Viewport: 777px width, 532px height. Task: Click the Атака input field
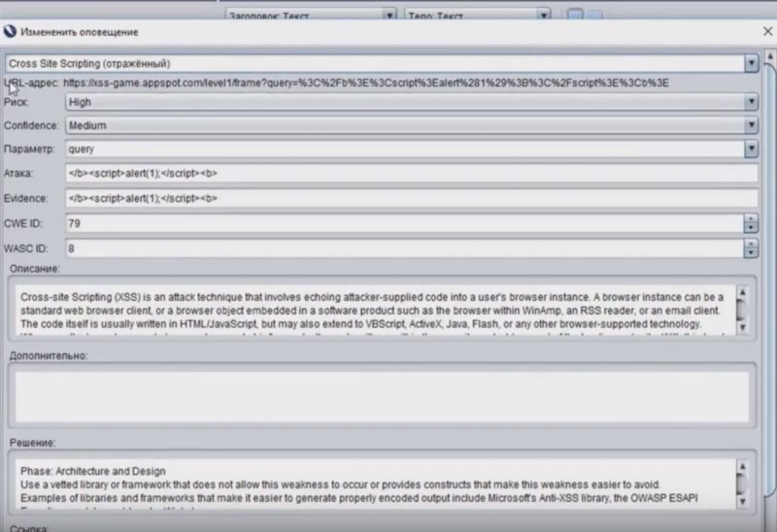[x=411, y=174]
